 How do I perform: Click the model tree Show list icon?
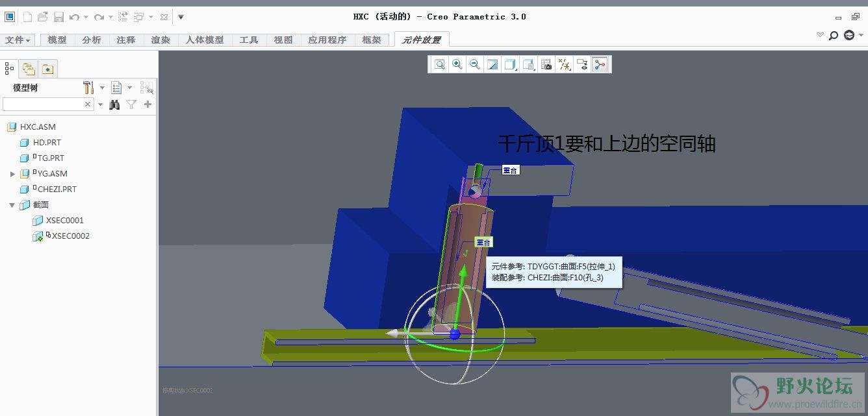point(116,87)
